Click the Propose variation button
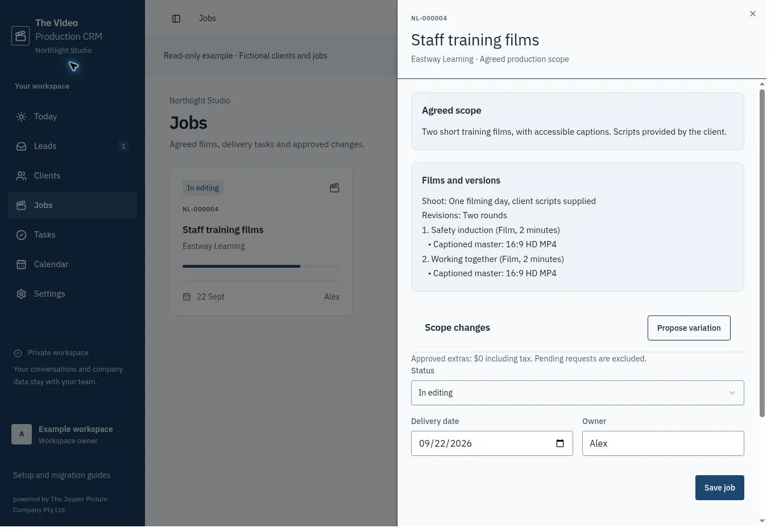775x532 pixels. click(x=689, y=328)
